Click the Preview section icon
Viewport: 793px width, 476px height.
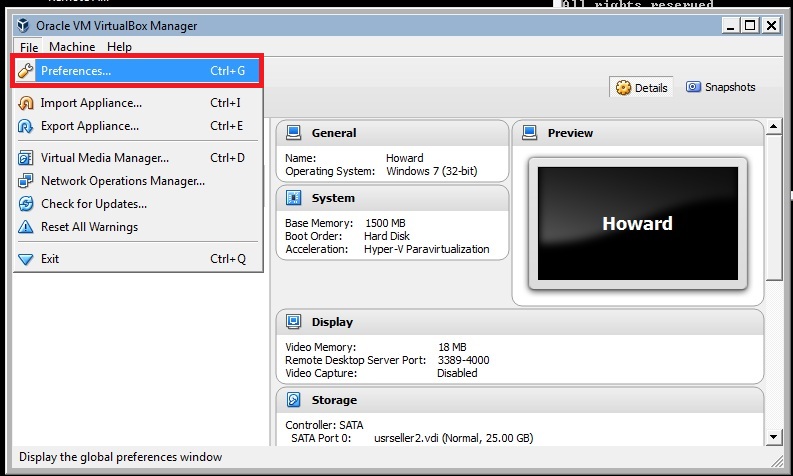click(530, 133)
